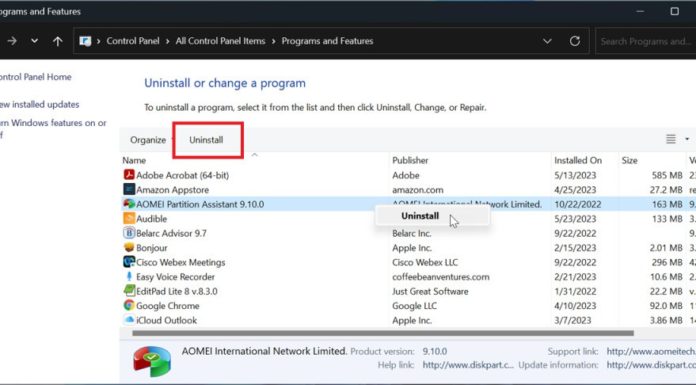Viewport: 696px width, 385px height.
Task: Open the help link www.diskpart.c...
Action: tap(468, 365)
